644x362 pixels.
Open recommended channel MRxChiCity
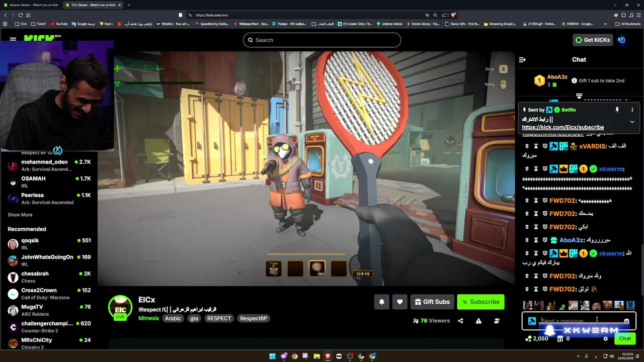49,343
